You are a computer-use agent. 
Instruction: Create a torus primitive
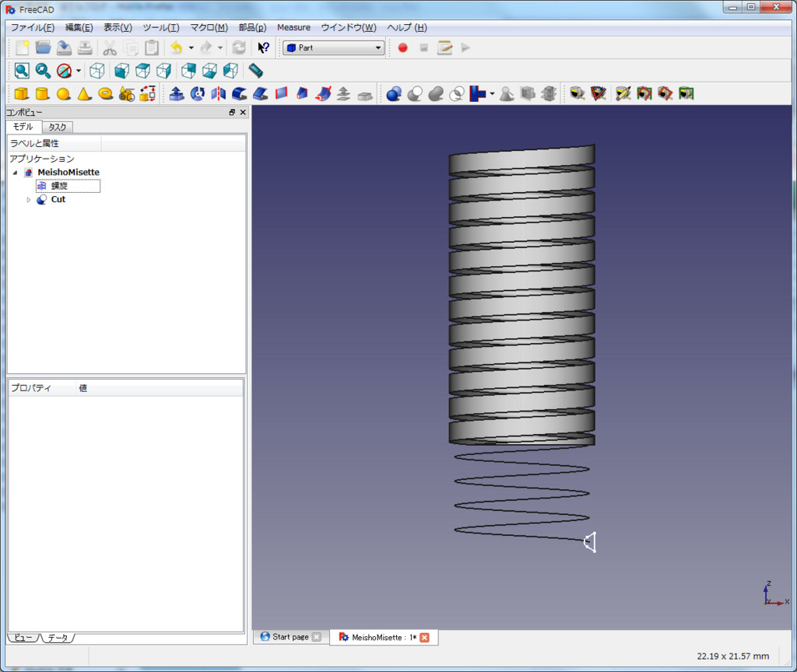[106, 93]
